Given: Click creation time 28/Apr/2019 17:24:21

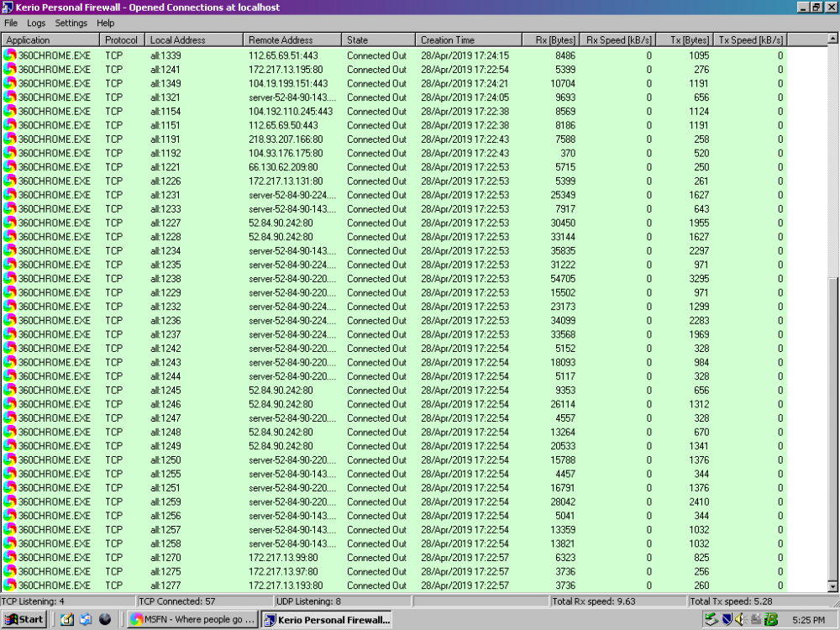Looking at the screenshot, I should [465, 83].
